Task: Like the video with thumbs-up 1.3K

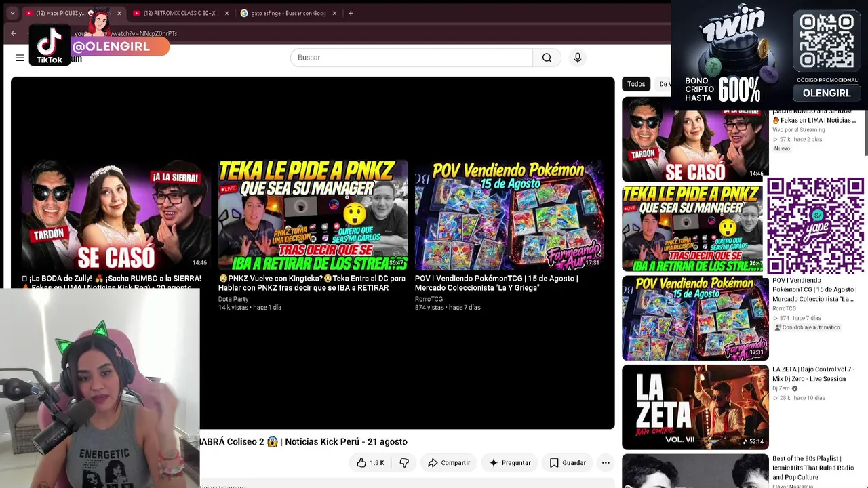Action: 371,462
